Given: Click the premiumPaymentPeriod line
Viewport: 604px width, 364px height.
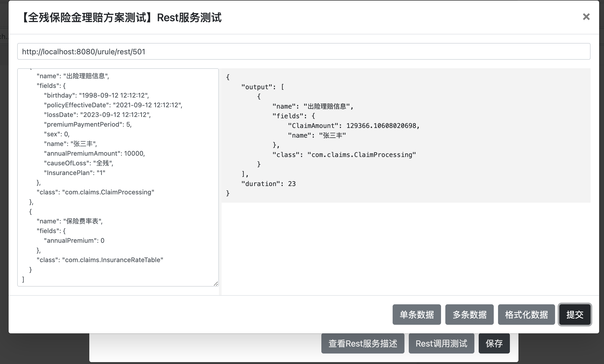Looking at the screenshot, I should coord(88,124).
